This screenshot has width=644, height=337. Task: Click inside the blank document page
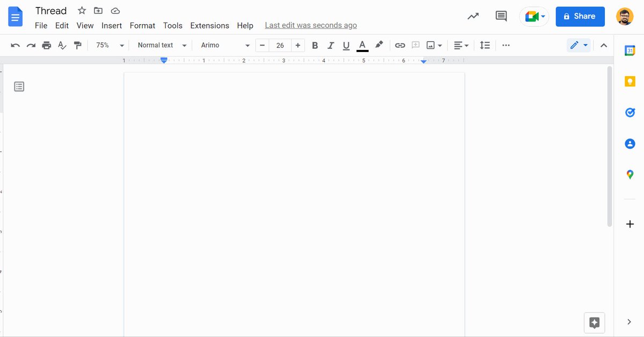click(x=294, y=204)
